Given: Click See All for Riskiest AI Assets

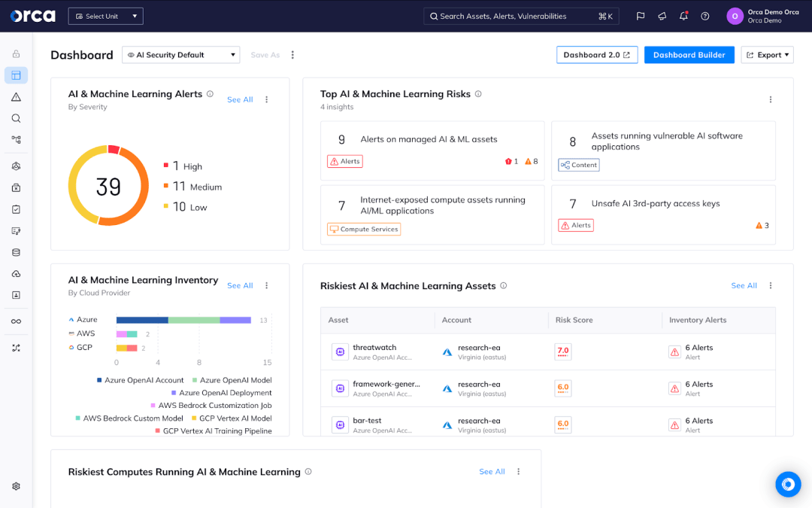Looking at the screenshot, I should point(744,286).
